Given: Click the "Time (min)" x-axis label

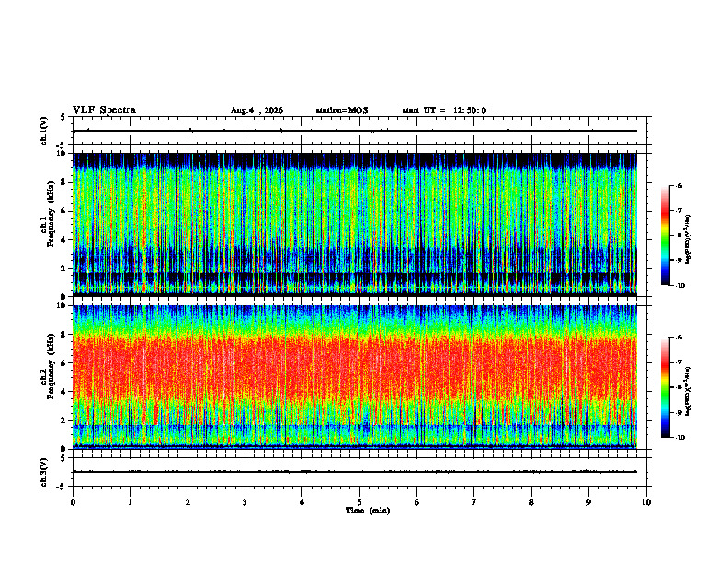Looking at the screenshot, I should [x=368, y=511].
